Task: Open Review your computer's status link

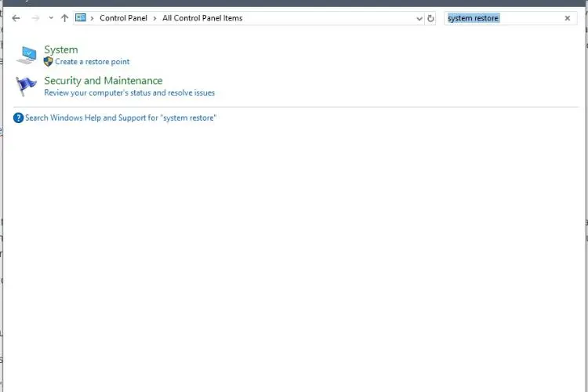Action: click(x=129, y=93)
